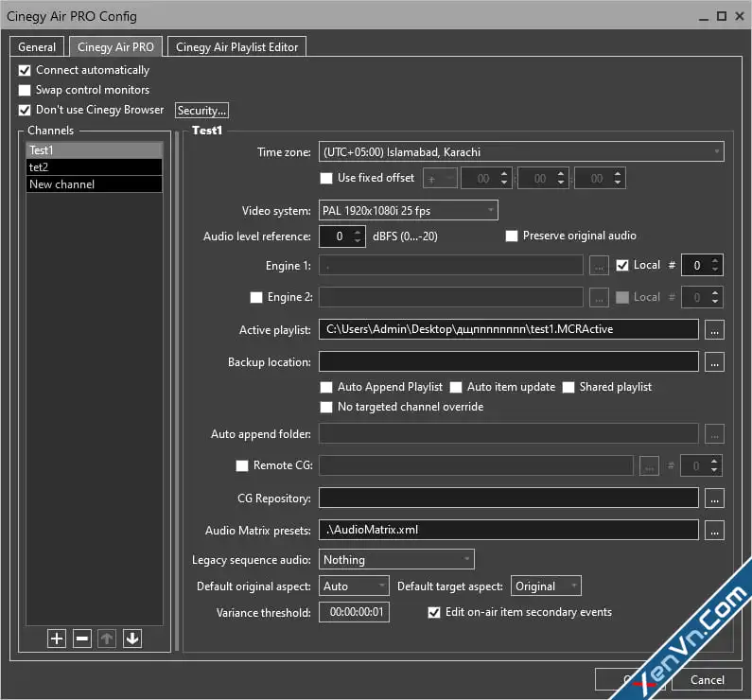Open Cinegy Air Playlist Editor tab
The width and height of the screenshot is (752, 700).
(236, 47)
